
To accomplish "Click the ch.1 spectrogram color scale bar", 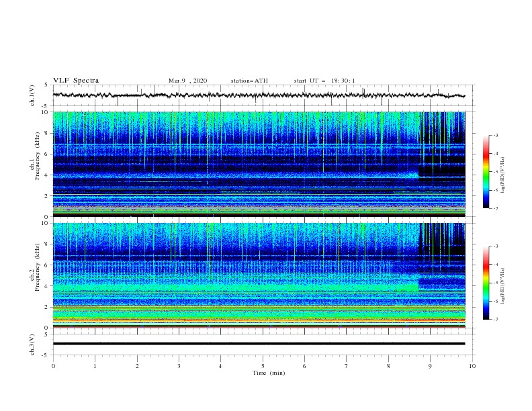I will [486, 172].
